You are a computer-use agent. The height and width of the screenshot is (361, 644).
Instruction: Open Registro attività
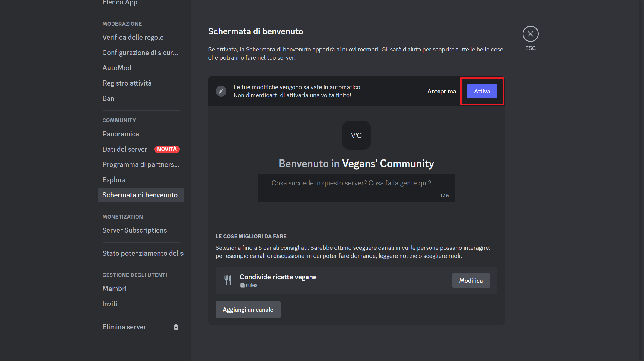[127, 83]
